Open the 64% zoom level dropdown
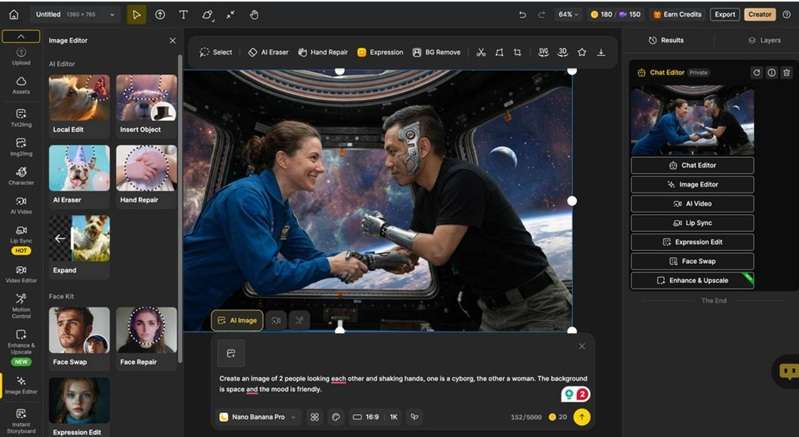This screenshot has height=437, width=799. pos(568,15)
